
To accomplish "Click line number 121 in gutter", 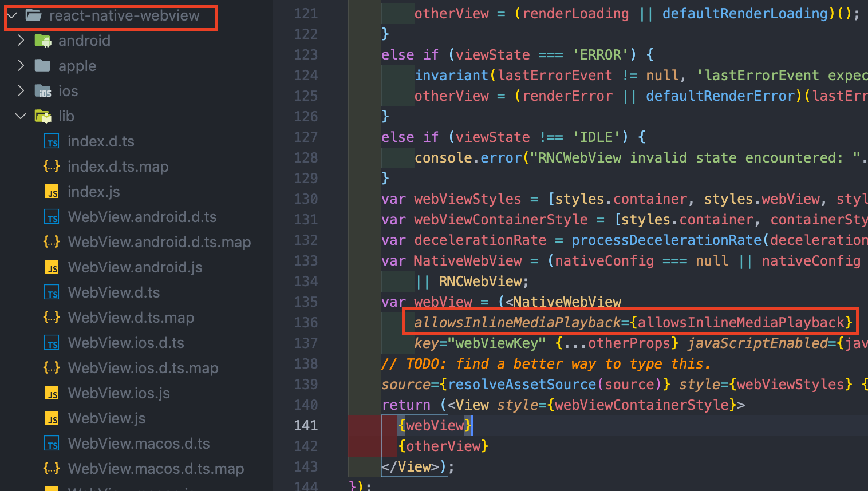I will pos(306,13).
